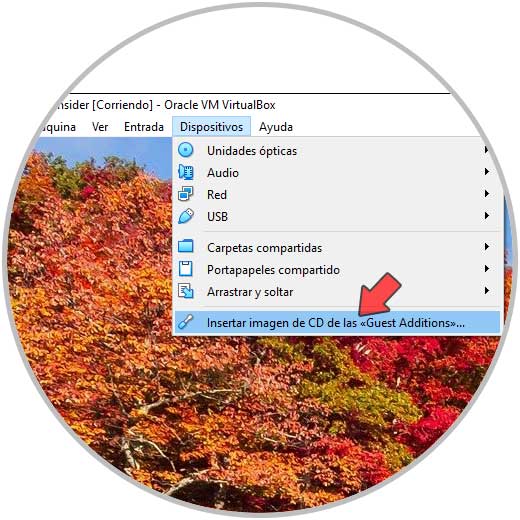Click the Portapapeles compartido clipboard icon

186,269
